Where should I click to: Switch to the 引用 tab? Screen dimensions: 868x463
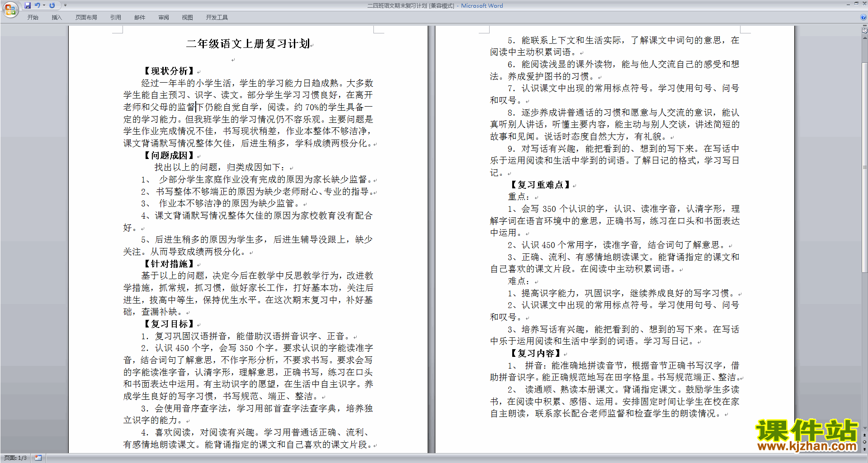(116, 18)
